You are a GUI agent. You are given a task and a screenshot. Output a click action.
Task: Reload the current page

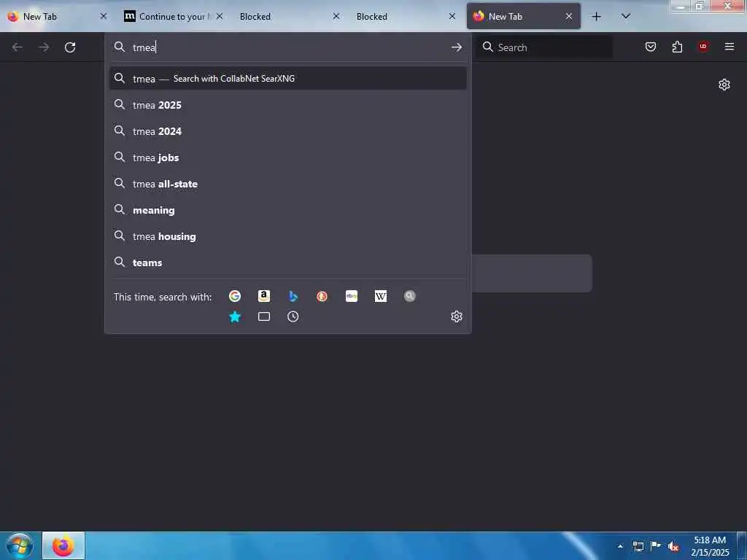[70, 47]
